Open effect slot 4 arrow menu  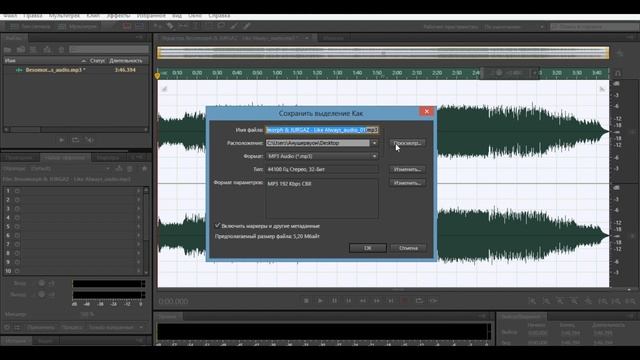click(x=138, y=218)
